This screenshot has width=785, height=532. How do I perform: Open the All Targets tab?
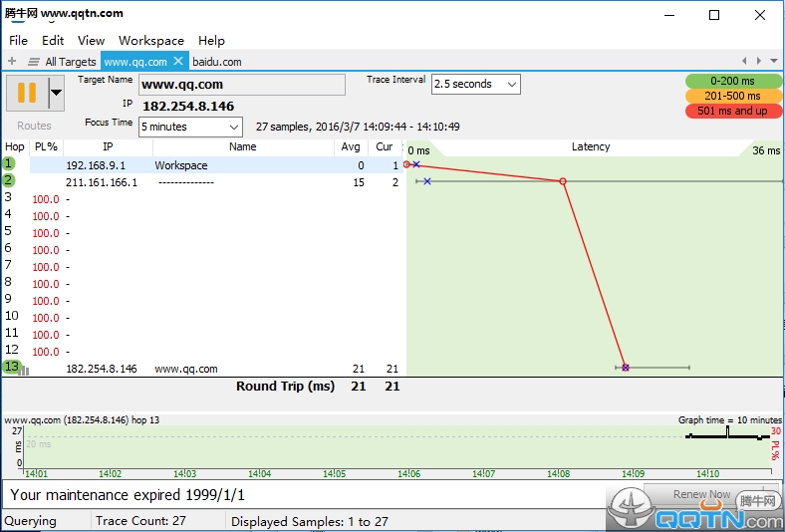(x=71, y=62)
